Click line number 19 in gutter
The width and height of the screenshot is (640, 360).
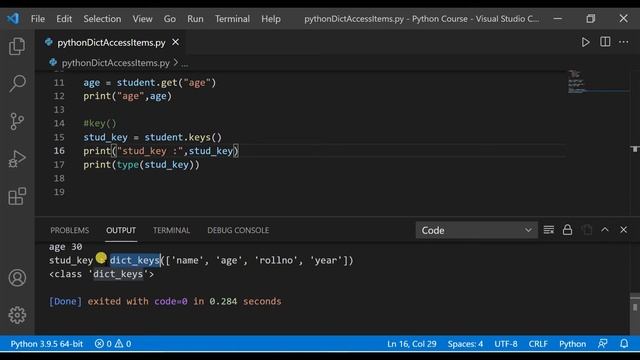tap(59, 192)
